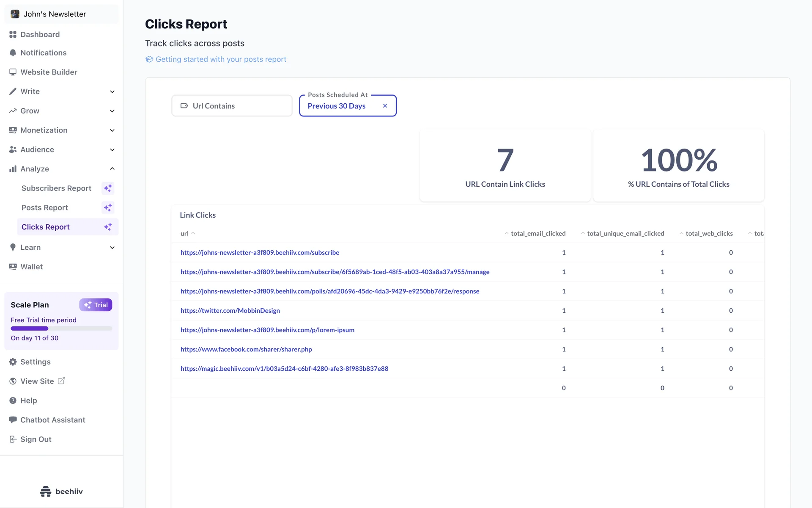This screenshot has height=508, width=812.
Task: Clear the Previous 30 Days filter
Action: pyautogui.click(x=385, y=106)
